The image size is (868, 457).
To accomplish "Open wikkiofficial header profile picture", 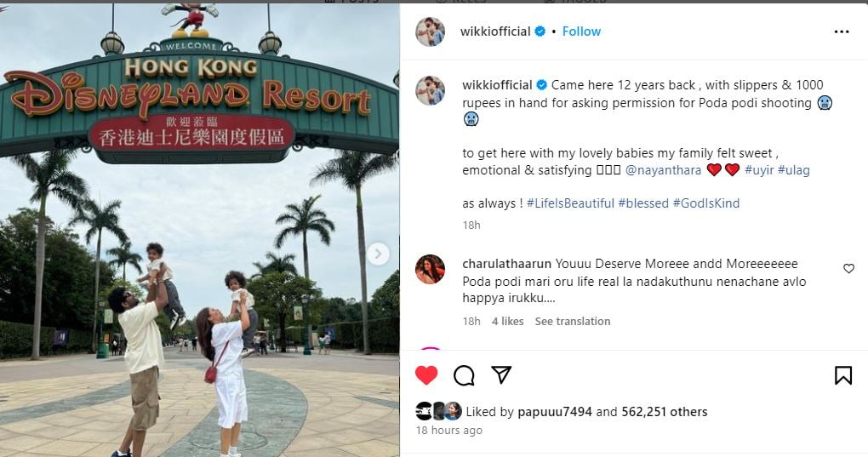I will pos(430,31).
